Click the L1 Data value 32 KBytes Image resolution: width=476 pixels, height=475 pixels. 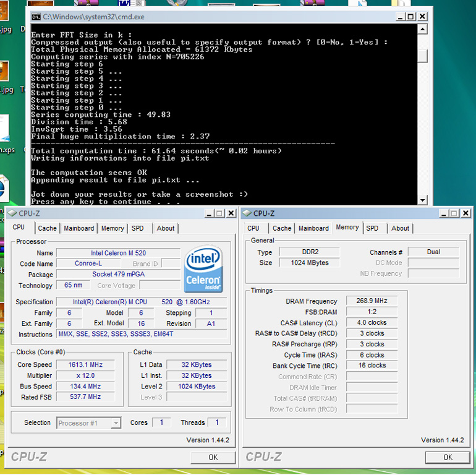pos(197,365)
